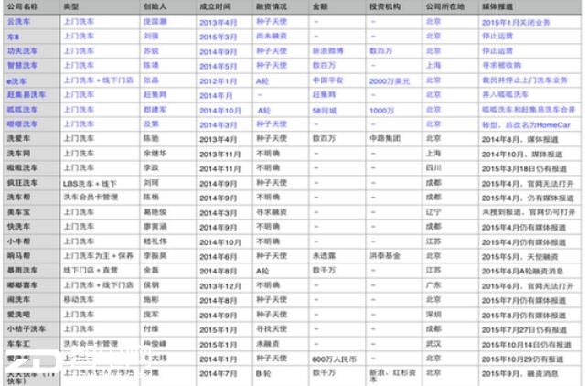Viewport: 588px width, 386px height.
Task: Click the report 2015年5月，天使融资
Action: point(519,257)
